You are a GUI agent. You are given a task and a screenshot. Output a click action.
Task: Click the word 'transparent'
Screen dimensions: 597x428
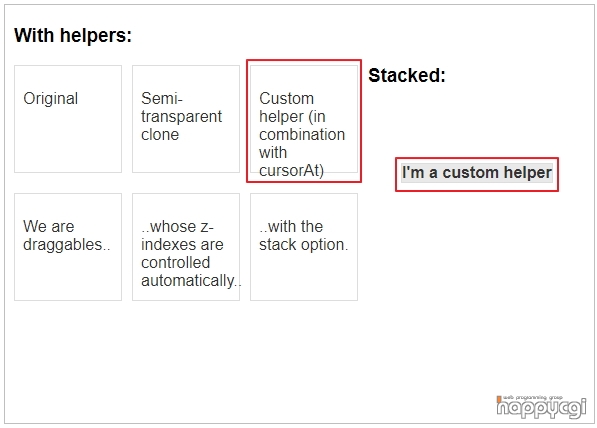(181, 117)
